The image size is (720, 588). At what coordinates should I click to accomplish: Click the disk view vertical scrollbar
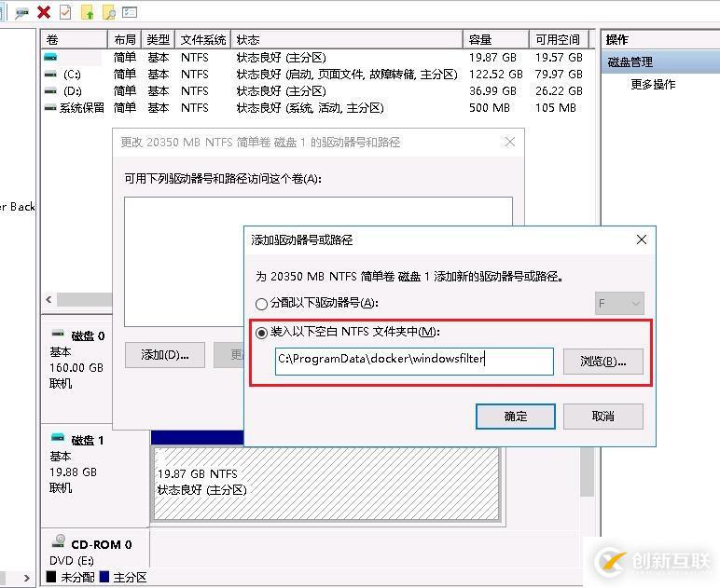pyautogui.click(x=587, y=472)
